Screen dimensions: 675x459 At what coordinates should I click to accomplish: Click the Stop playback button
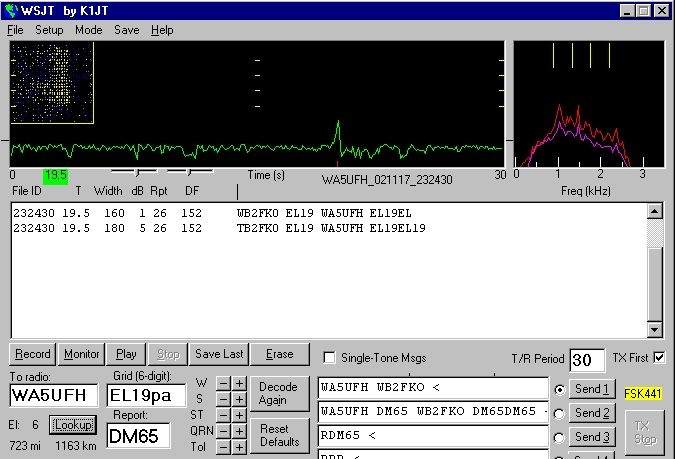pyautogui.click(x=168, y=354)
